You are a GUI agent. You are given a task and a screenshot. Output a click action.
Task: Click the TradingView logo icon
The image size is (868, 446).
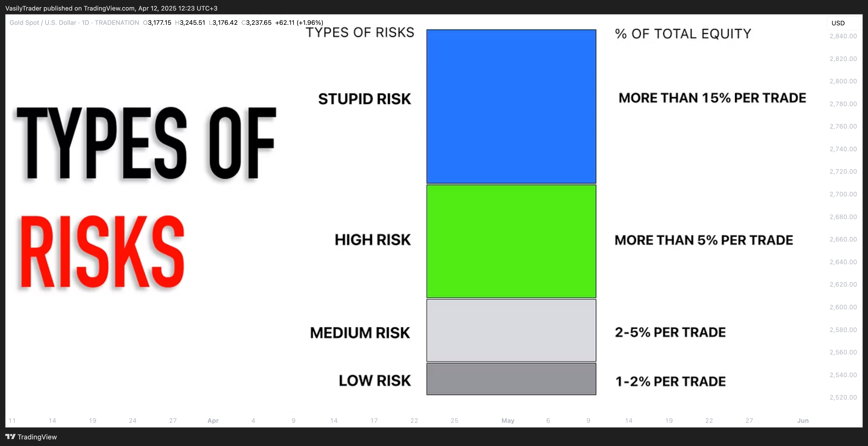[x=11, y=436]
